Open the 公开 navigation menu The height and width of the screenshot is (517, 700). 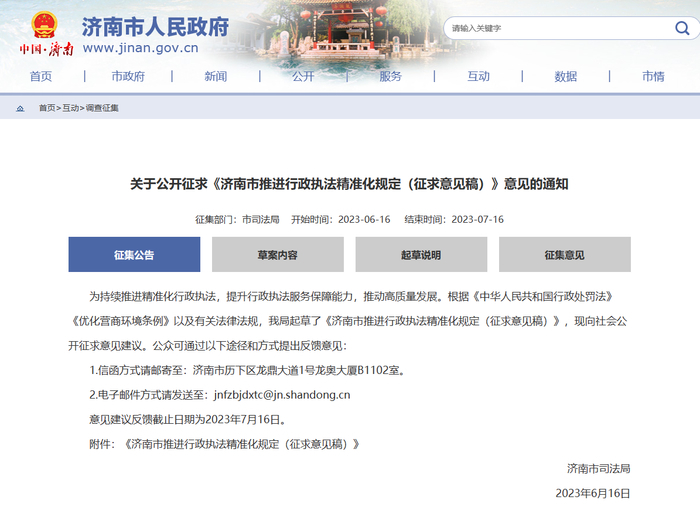303,76
